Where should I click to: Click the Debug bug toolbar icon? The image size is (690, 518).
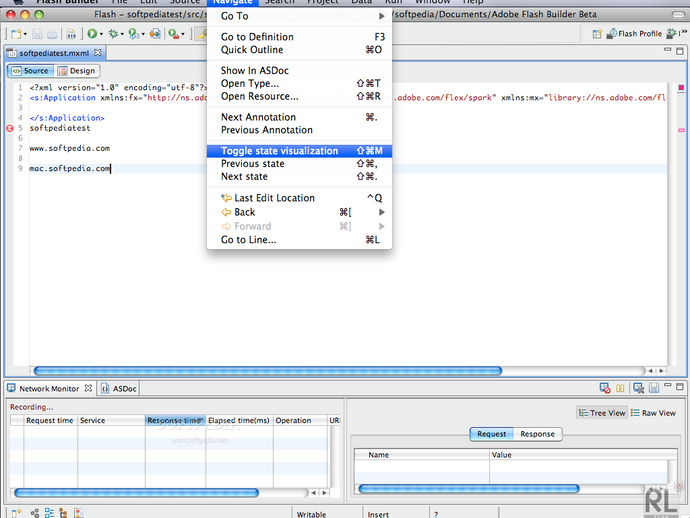click(113, 33)
